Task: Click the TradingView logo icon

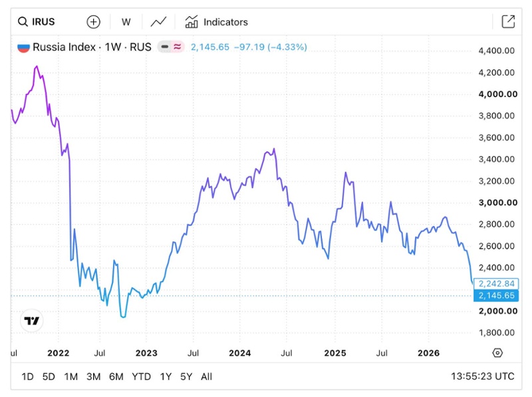Action: [x=31, y=321]
